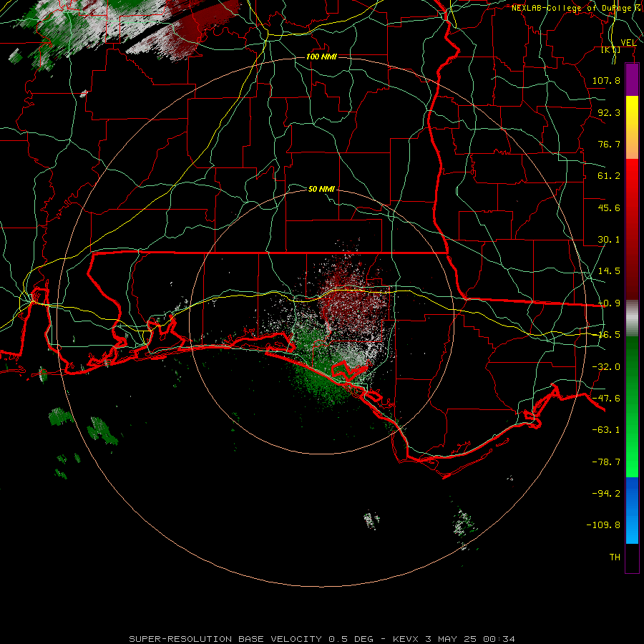Click the -32.0 velocity scale value
644x644 pixels.
click(x=606, y=367)
